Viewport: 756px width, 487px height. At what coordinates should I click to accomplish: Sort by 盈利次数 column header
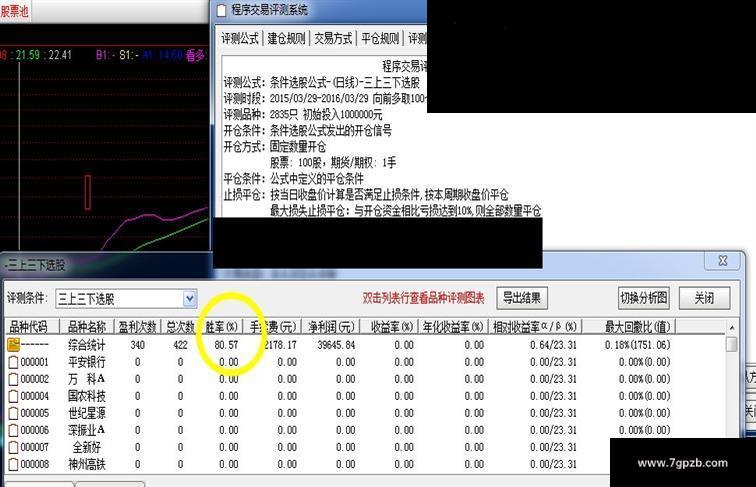pyautogui.click(x=138, y=327)
